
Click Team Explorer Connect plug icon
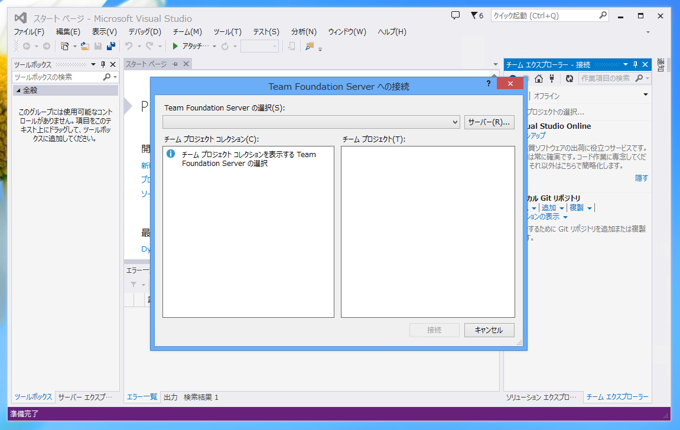click(x=552, y=78)
